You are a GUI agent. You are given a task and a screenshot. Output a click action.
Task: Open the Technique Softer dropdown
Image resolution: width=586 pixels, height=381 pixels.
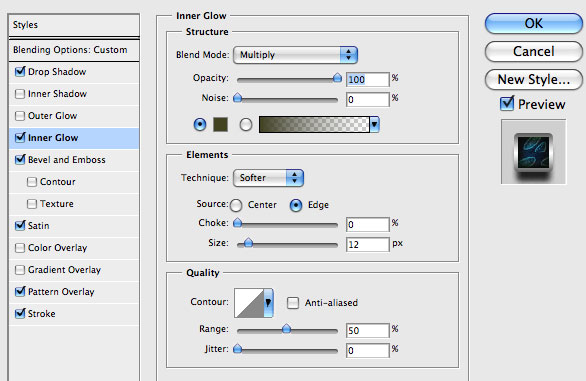(x=268, y=178)
